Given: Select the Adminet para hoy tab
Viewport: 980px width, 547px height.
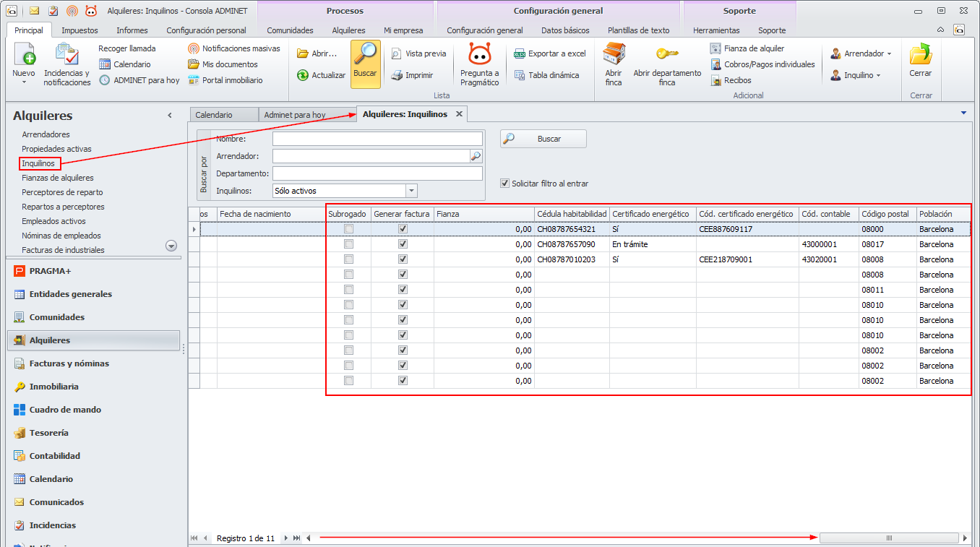Looking at the screenshot, I should tap(295, 115).
